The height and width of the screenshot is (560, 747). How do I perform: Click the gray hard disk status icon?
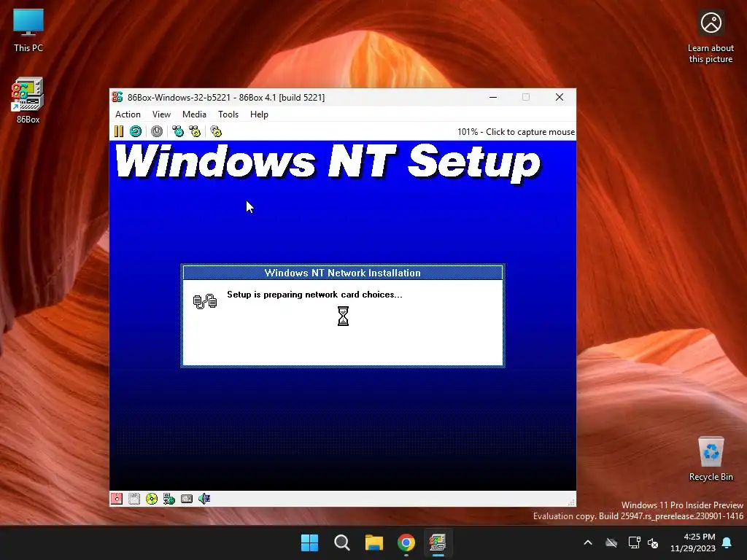point(187,499)
